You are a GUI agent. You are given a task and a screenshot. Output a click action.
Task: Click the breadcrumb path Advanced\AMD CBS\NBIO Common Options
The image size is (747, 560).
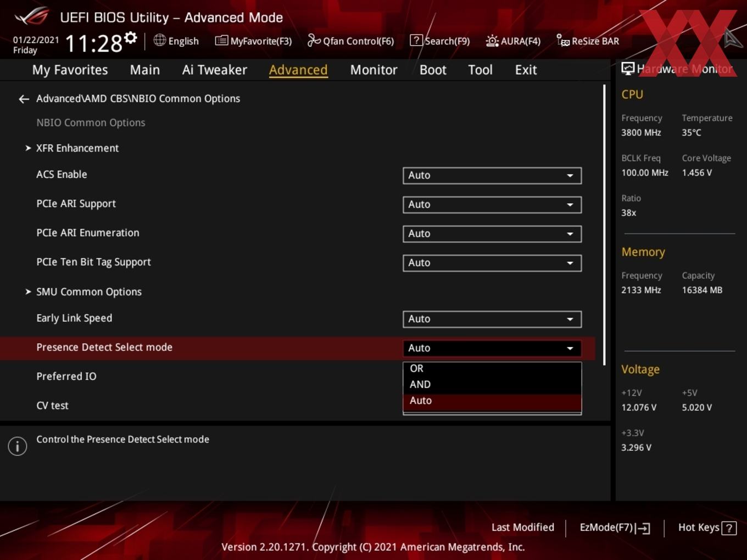pos(138,99)
